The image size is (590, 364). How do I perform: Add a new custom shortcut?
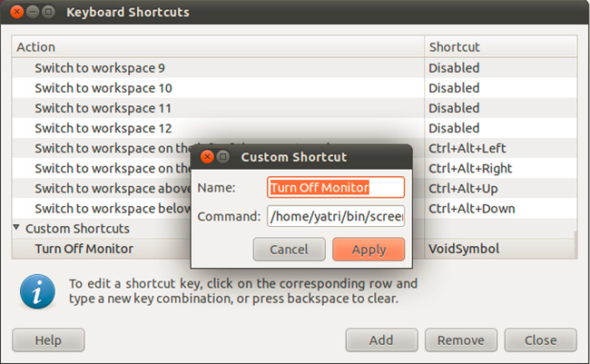coord(381,340)
